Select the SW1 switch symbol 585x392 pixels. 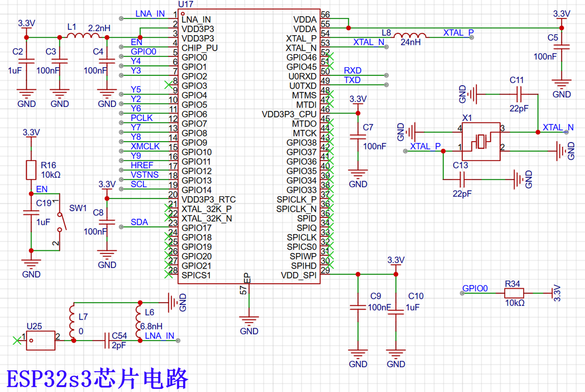tap(62, 221)
